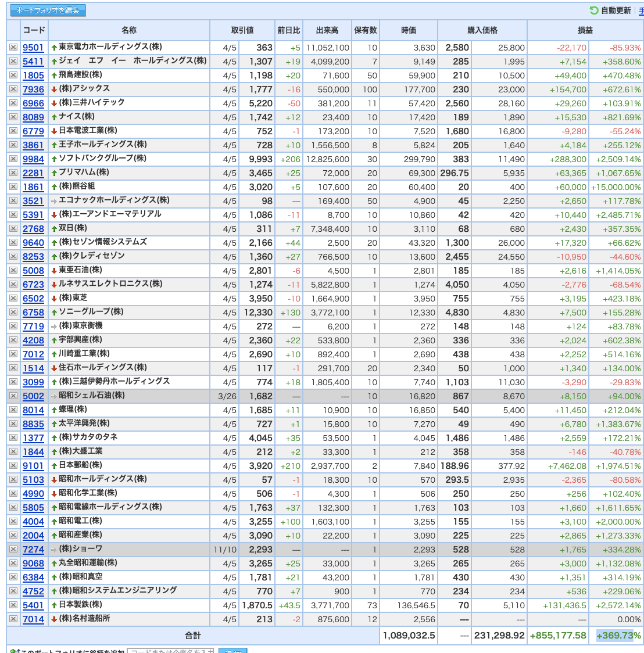Remove row 9501 with its X icon
This screenshot has height=653, width=644.
pos(13,48)
